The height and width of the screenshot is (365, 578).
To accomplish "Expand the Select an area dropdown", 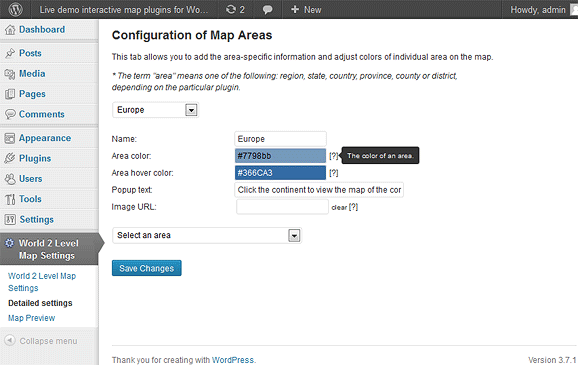I will [x=207, y=235].
